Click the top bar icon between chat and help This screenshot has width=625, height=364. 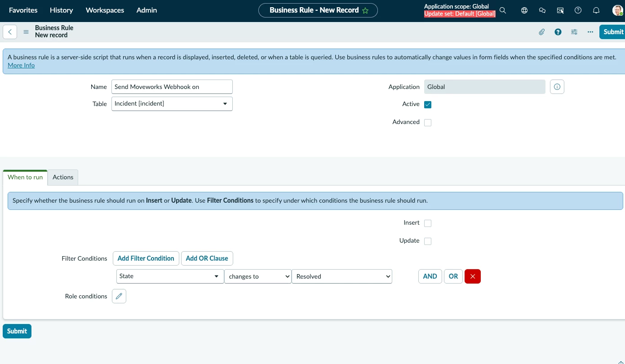click(x=560, y=10)
